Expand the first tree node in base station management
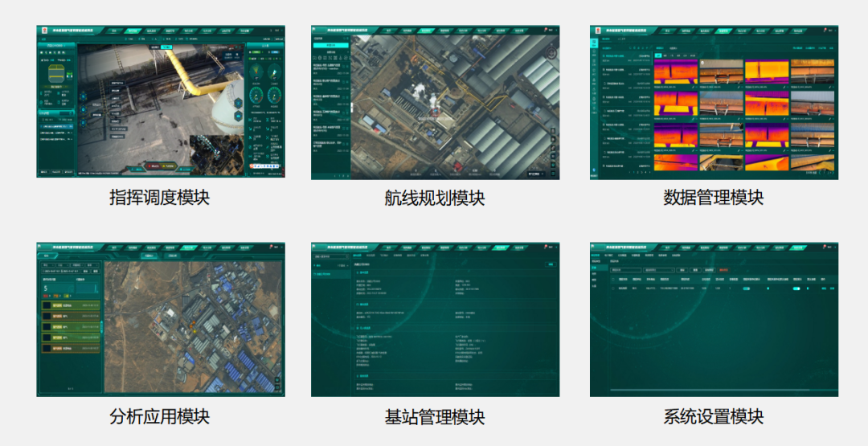The height and width of the screenshot is (446, 868). [x=316, y=264]
